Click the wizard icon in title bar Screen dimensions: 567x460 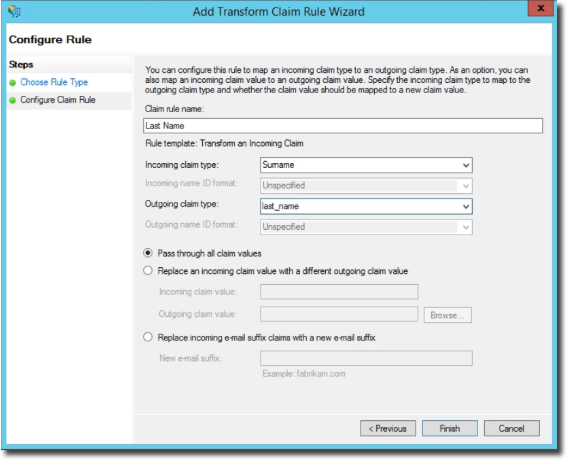(x=14, y=11)
